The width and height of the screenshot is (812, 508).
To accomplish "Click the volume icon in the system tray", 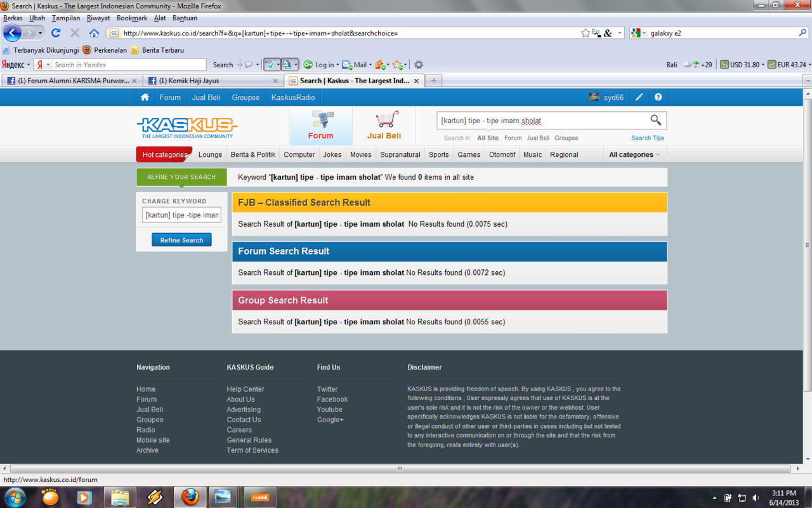I will (756, 498).
